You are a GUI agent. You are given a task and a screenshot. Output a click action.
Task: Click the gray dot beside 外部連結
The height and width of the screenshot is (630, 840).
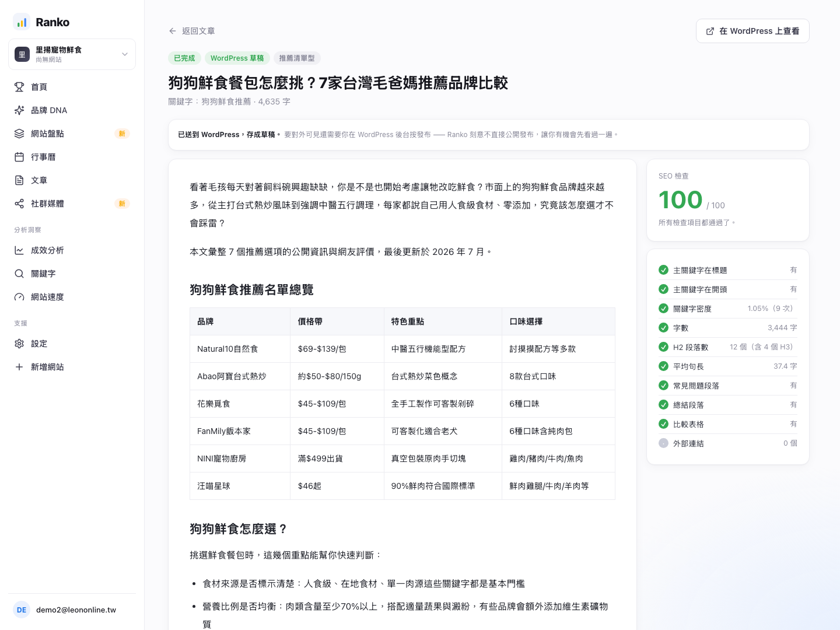663,443
